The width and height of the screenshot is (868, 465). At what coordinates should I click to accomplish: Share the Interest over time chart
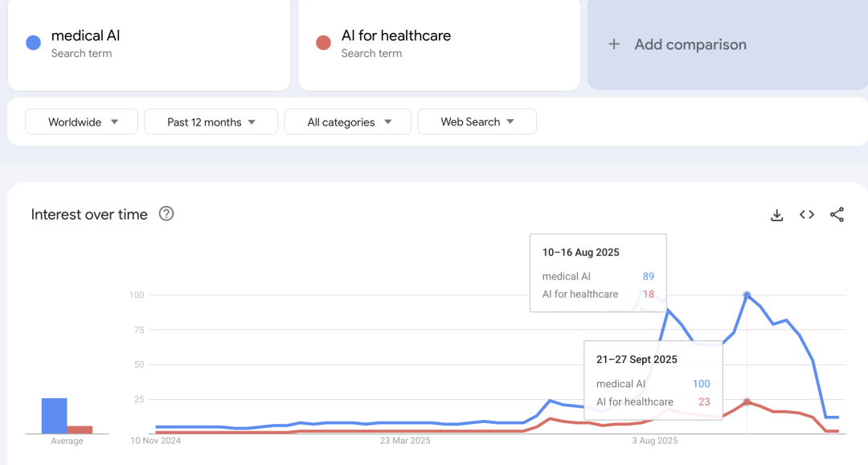pyautogui.click(x=837, y=215)
